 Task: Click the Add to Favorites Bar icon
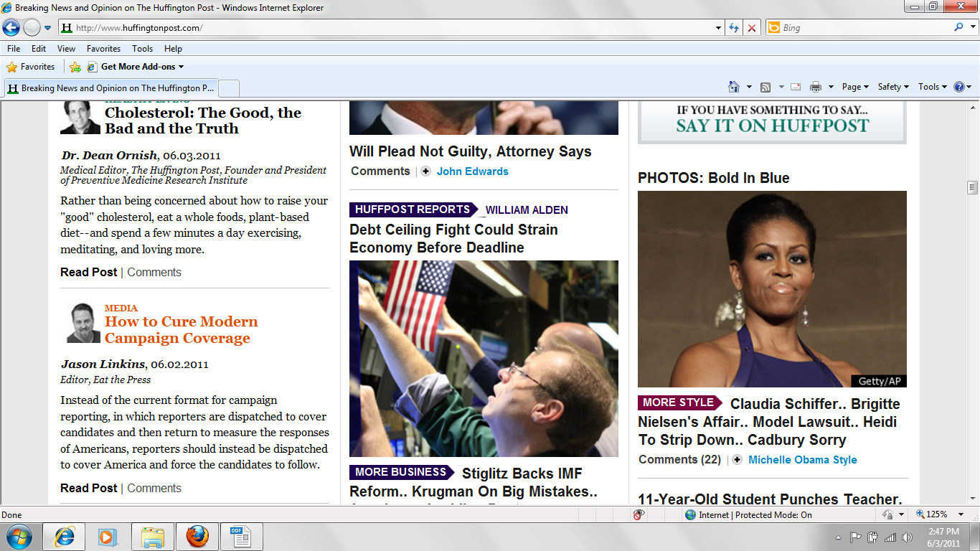pyautogui.click(x=75, y=67)
